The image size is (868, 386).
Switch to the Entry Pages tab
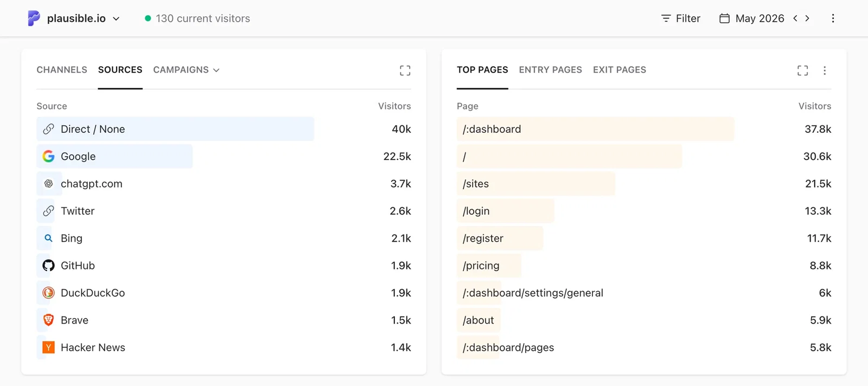[x=550, y=70]
